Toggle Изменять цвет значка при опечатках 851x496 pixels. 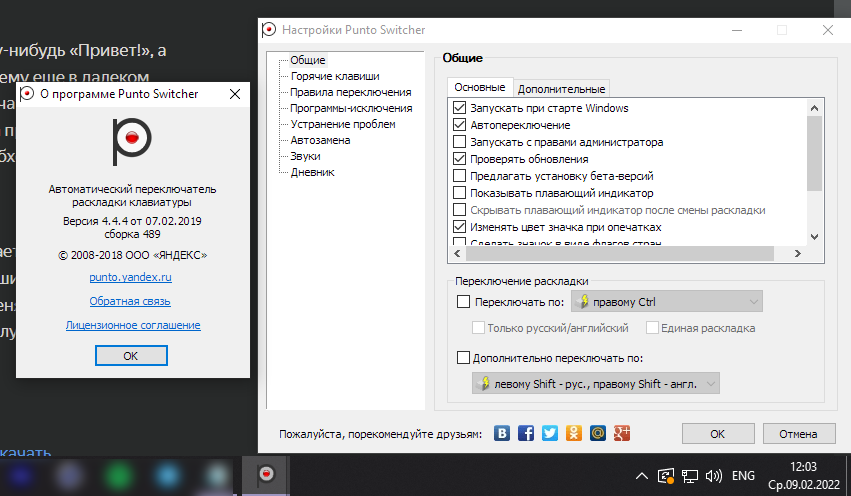(459, 227)
